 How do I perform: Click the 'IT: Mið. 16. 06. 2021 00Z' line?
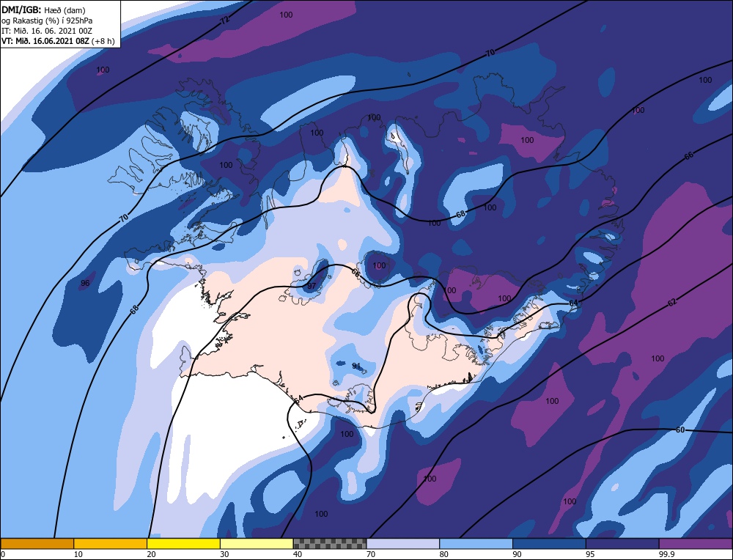(x=47, y=31)
